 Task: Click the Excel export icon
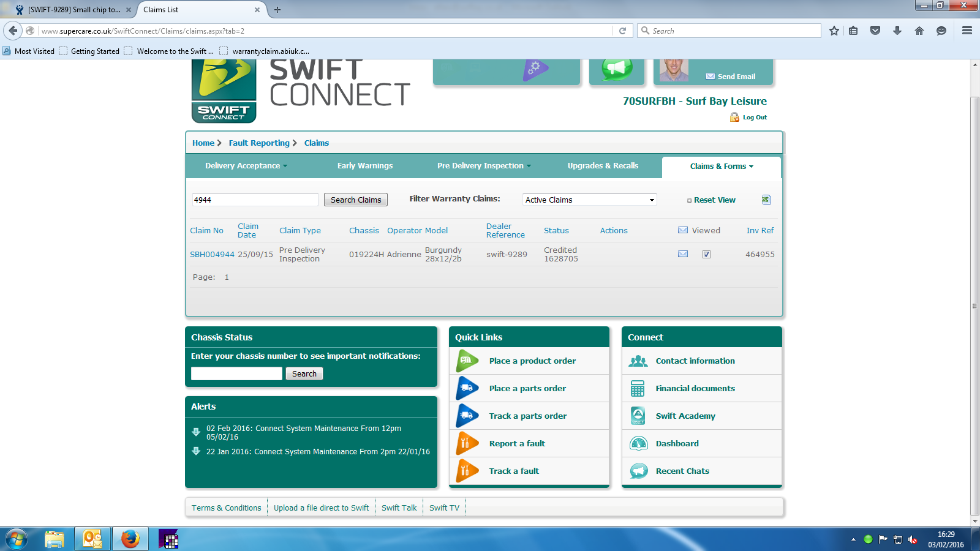point(766,200)
